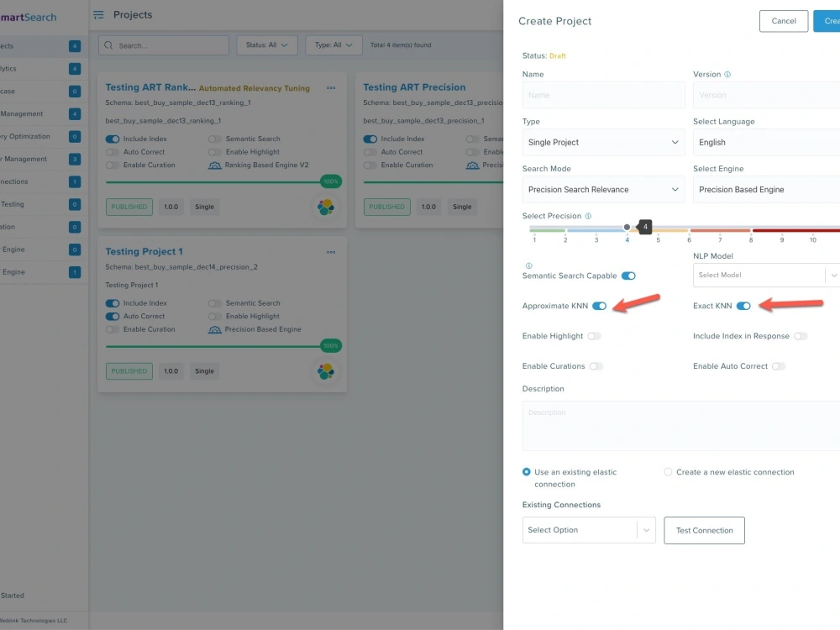
Task: Click the projects Search field
Action: click(164, 45)
